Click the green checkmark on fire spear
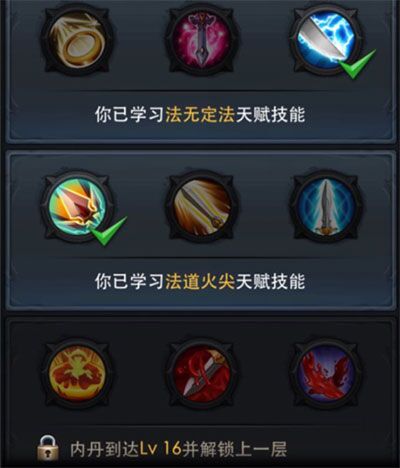The width and height of the screenshot is (400, 468). click(x=109, y=231)
